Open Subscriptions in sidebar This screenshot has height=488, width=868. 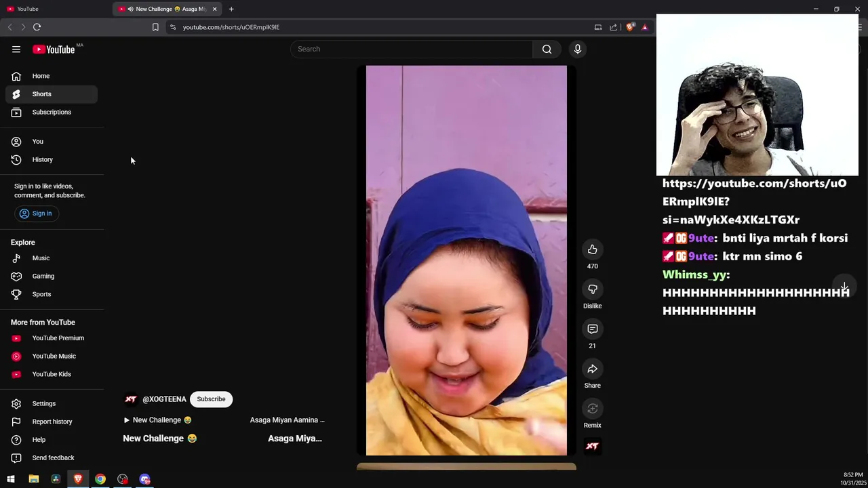click(x=52, y=112)
